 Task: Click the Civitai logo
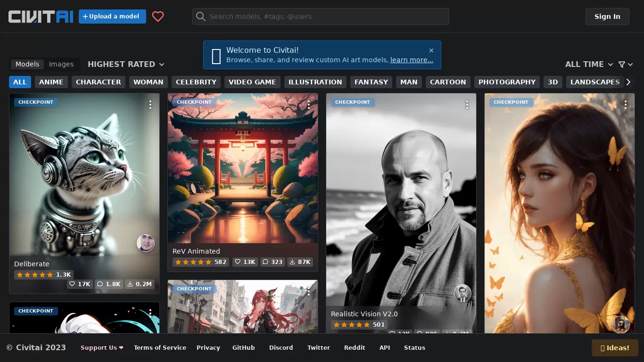[41, 16]
